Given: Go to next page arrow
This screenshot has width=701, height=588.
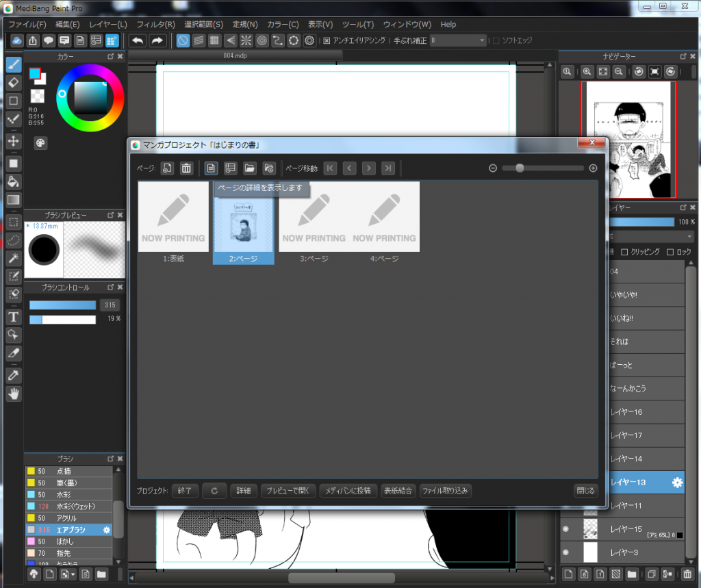Looking at the screenshot, I should [368, 168].
